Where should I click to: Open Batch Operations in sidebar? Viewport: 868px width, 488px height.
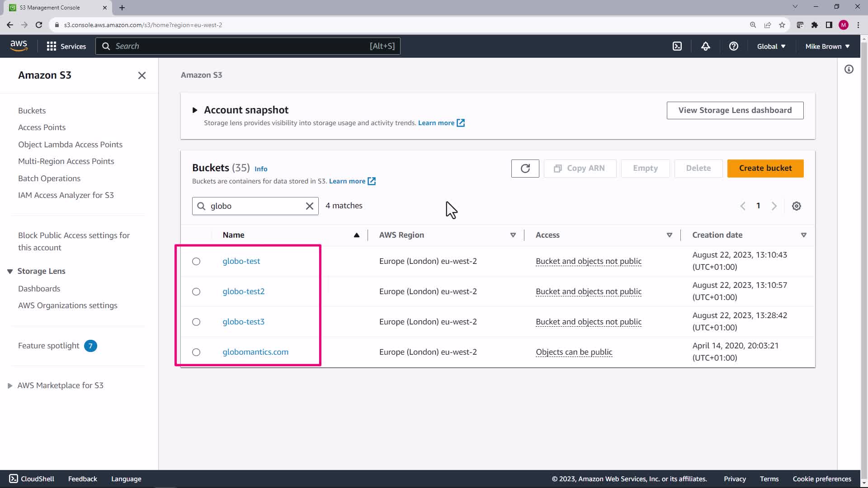point(49,178)
